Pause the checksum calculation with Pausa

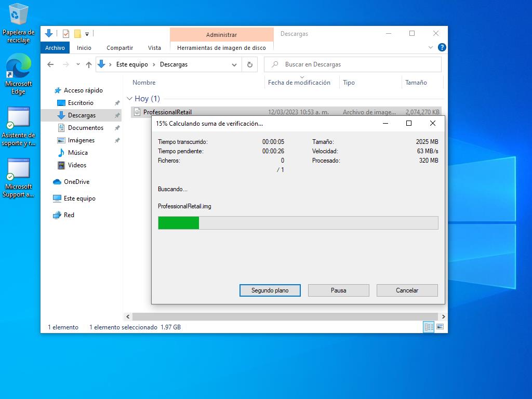coord(338,290)
